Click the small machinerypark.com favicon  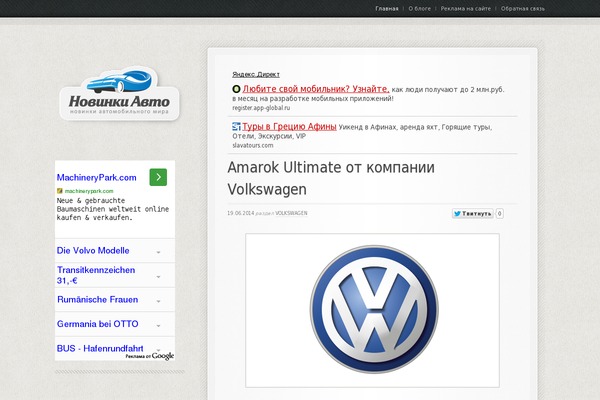pyautogui.click(x=60, y=191)
